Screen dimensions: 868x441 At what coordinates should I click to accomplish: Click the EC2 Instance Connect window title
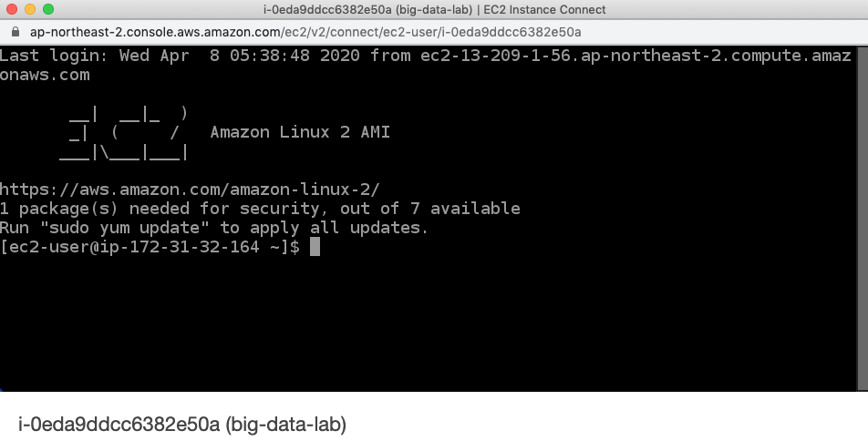(x=433, y=10)
